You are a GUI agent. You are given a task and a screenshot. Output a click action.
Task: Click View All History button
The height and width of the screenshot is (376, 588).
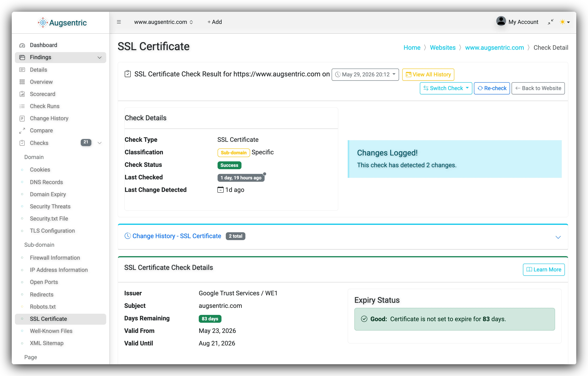(x=428, y=74)
